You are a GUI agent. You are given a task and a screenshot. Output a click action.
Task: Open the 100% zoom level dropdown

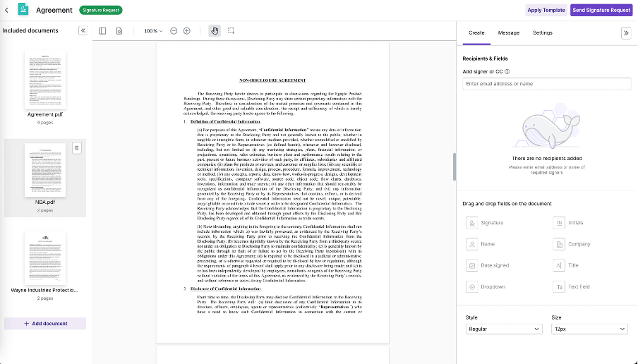[153, 31]
